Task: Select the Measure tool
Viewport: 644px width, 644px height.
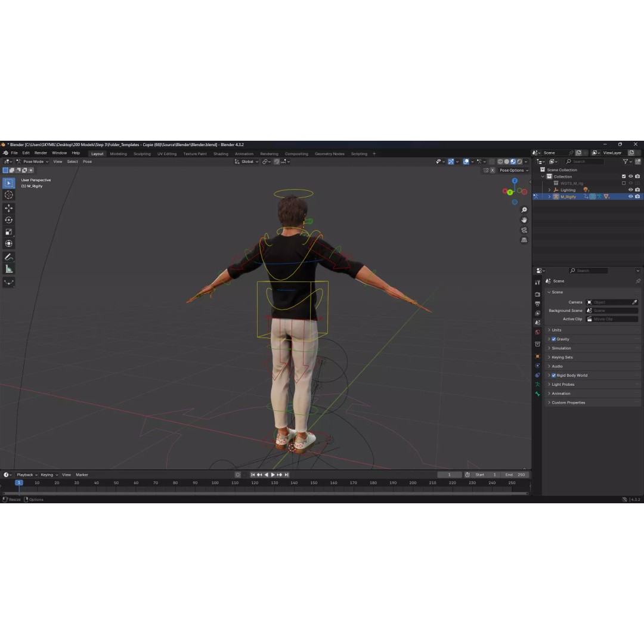Action: point(8,269)
